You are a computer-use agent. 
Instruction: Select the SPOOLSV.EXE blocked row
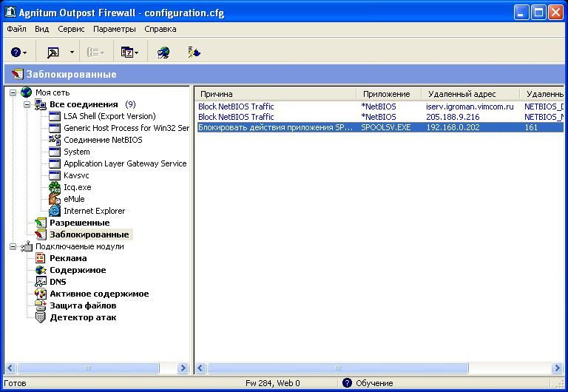(380, 127)
